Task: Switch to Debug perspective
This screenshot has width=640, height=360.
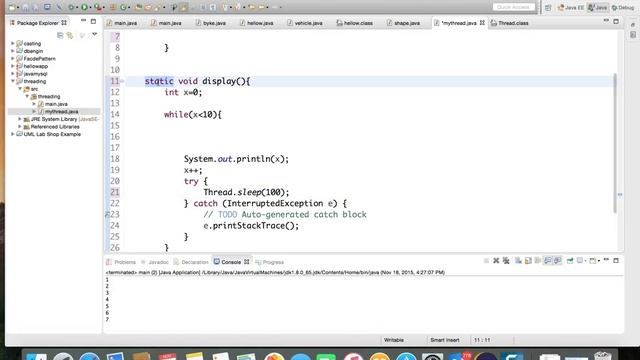Action: click(x=623, y=7)
